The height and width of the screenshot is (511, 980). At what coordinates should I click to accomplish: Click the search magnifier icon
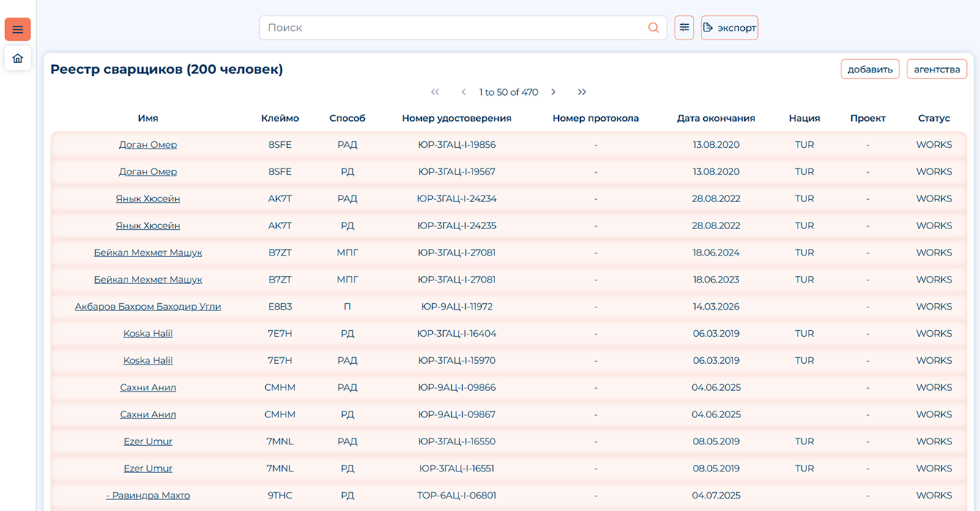click(653, 28)
